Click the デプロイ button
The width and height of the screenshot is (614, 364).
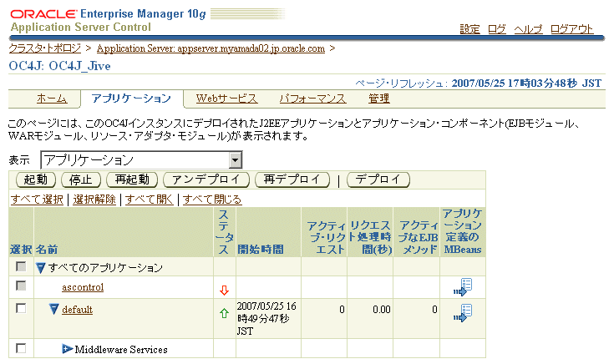point(378,179)
